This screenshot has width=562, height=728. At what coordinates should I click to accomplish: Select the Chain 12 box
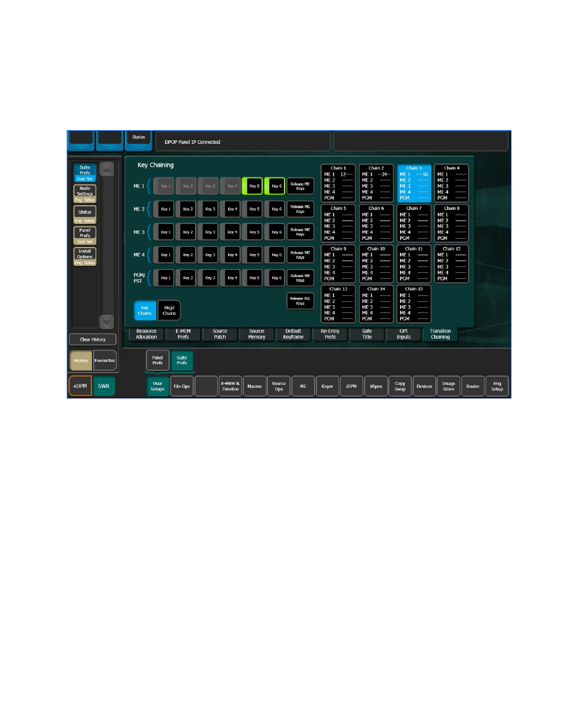(x=451, y=264)
